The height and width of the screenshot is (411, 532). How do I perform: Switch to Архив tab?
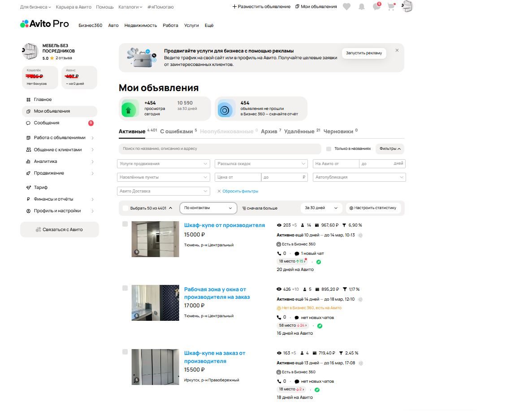[x=269, y=131]
